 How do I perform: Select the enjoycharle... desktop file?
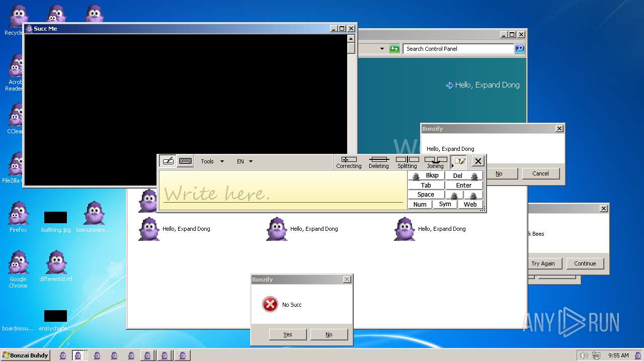click(x=56, y=320)
